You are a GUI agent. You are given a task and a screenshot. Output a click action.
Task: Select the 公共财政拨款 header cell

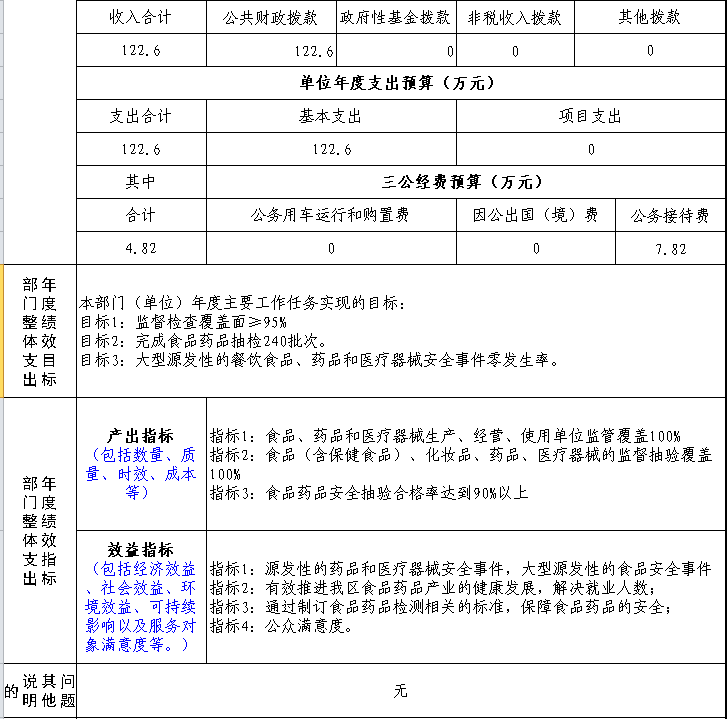click(x=271, y=17)
